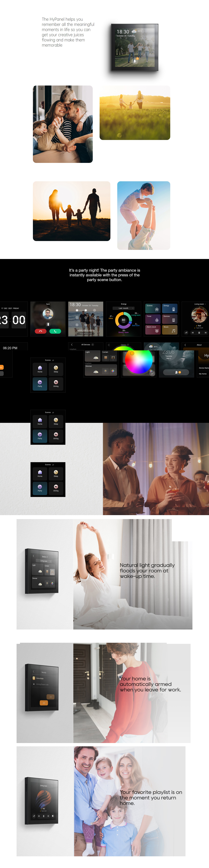
Task: Click the Energy donut chart center value 80
Action: [x=124, y=320]
